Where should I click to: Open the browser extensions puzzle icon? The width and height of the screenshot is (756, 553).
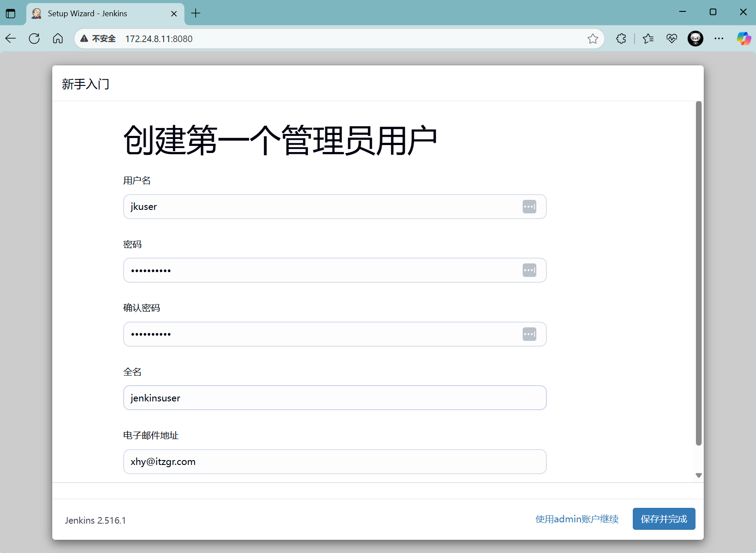(x=621, y=39)
